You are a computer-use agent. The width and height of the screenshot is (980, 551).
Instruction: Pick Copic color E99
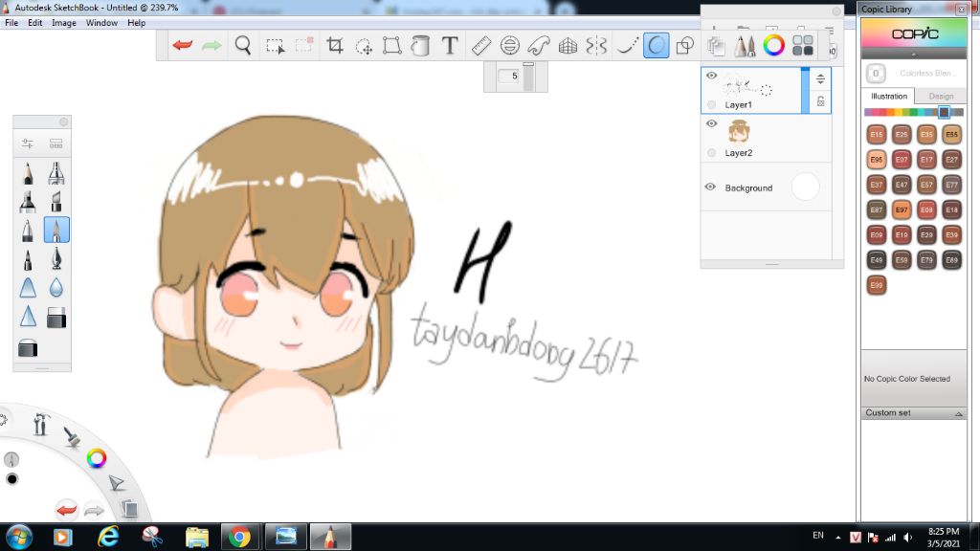coord(877,285)
